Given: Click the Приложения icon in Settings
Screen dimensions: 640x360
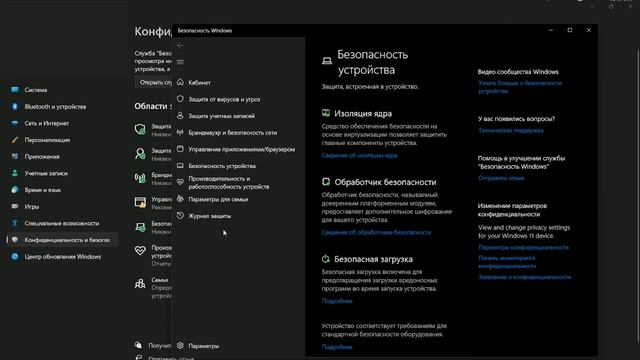Looking at the screenshot, I should coord(15,156).
